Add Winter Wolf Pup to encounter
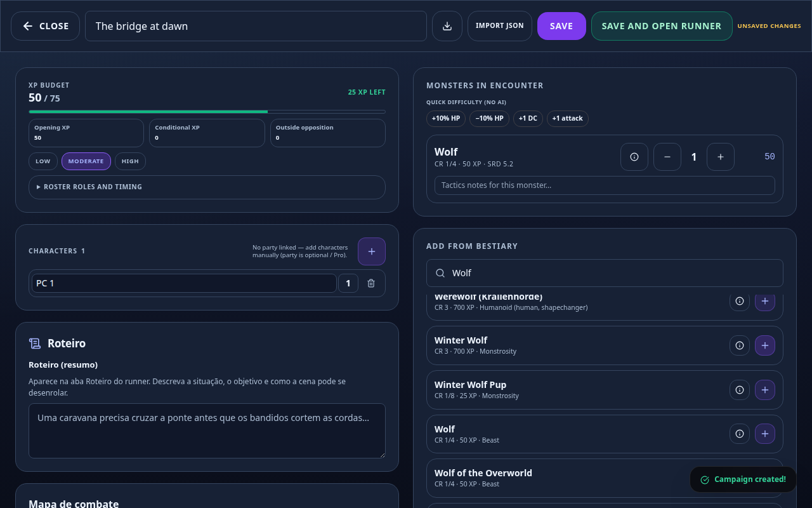The image size is (812, 508). [765, 390]
